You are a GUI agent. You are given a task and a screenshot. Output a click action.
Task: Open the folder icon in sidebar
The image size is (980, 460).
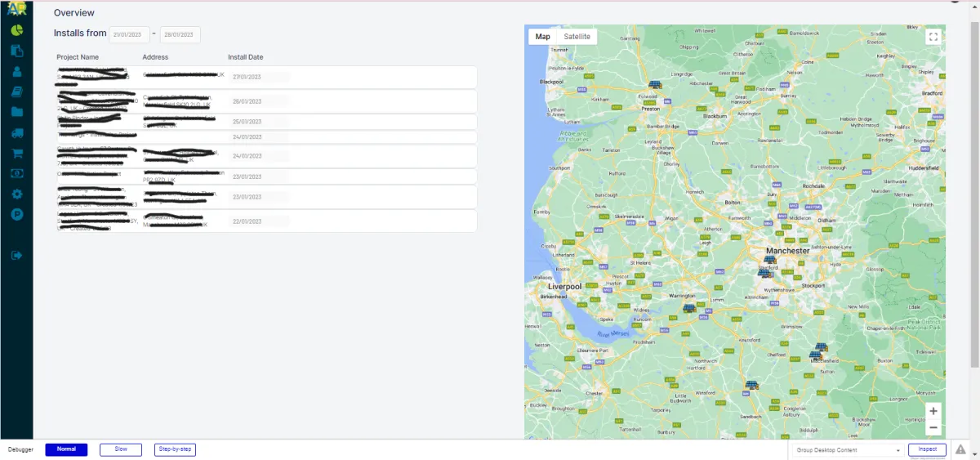coord(16,112)
